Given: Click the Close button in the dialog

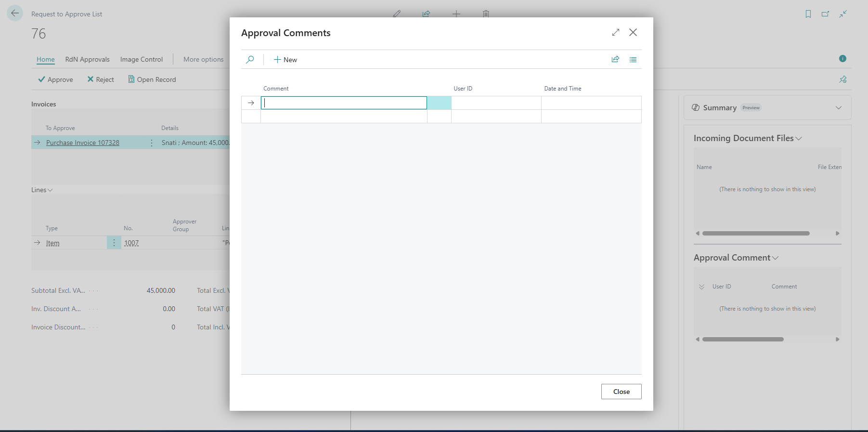Looking at the screenshot, I should click(x=621, y=392).
